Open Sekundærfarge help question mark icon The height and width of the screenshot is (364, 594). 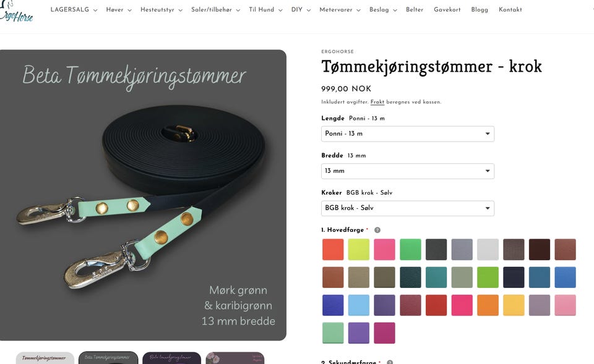point(389,362)
